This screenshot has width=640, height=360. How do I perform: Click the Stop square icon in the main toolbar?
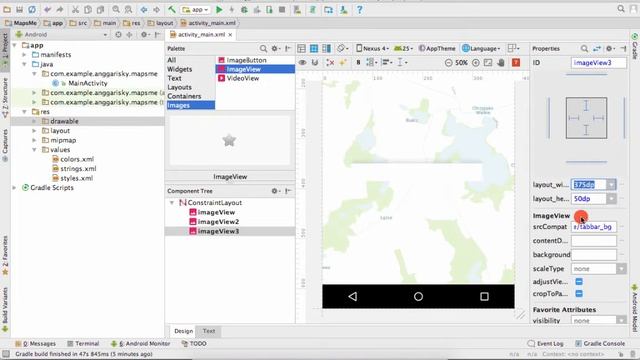tap(282, 9)
